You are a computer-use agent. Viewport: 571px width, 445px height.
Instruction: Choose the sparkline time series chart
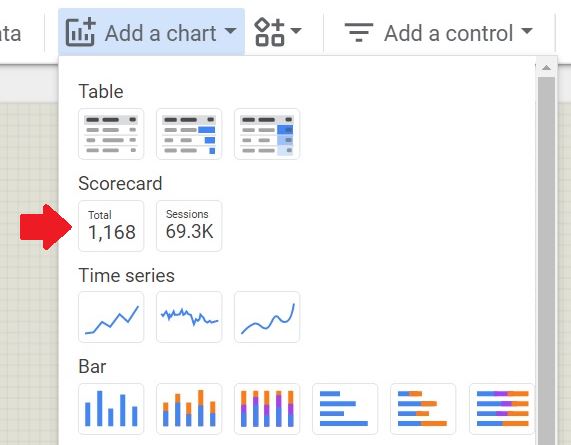tap(189, 317)
